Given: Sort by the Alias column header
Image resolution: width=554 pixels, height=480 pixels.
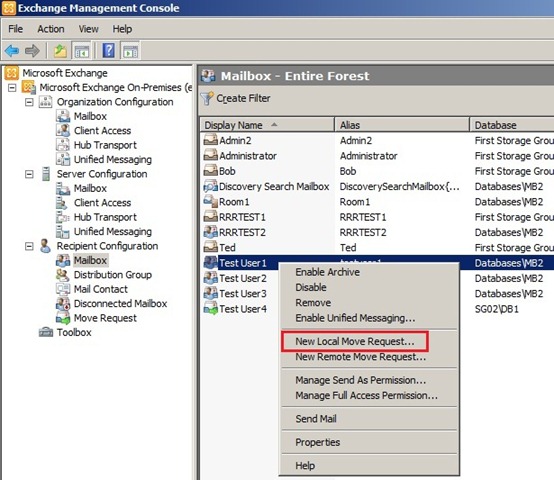Looking at the screenshot, I should (x=402, y=125).
